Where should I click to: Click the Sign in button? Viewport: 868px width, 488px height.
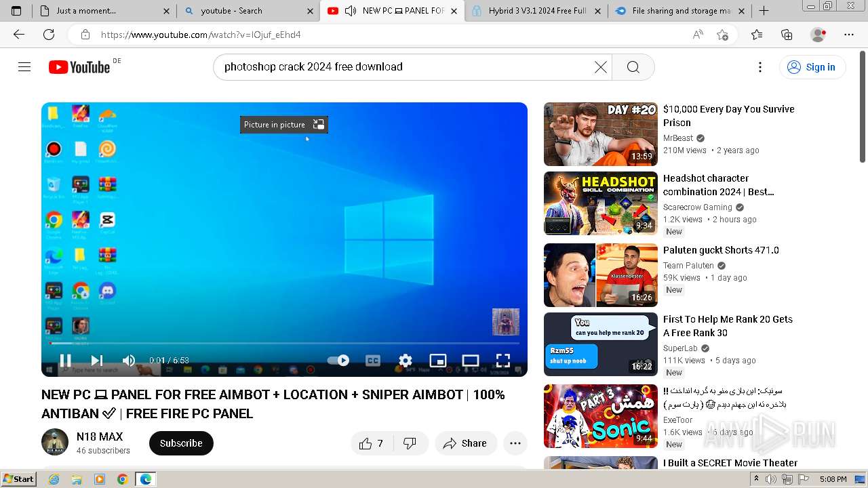pyautogui.click(x=812, y=66)
